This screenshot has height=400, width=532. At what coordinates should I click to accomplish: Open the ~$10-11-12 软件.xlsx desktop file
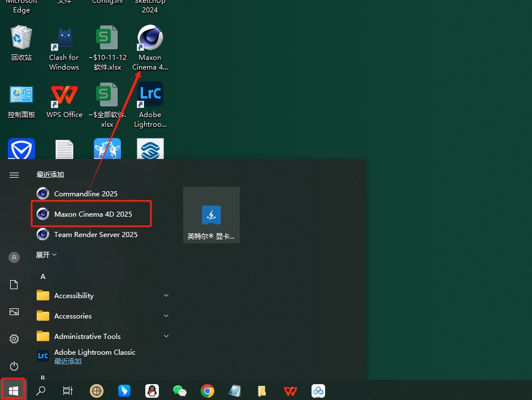(x=107, y=48)
